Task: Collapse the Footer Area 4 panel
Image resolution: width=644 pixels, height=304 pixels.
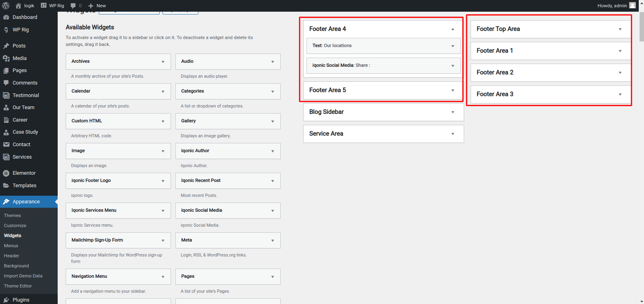Action: coord(453,29)
